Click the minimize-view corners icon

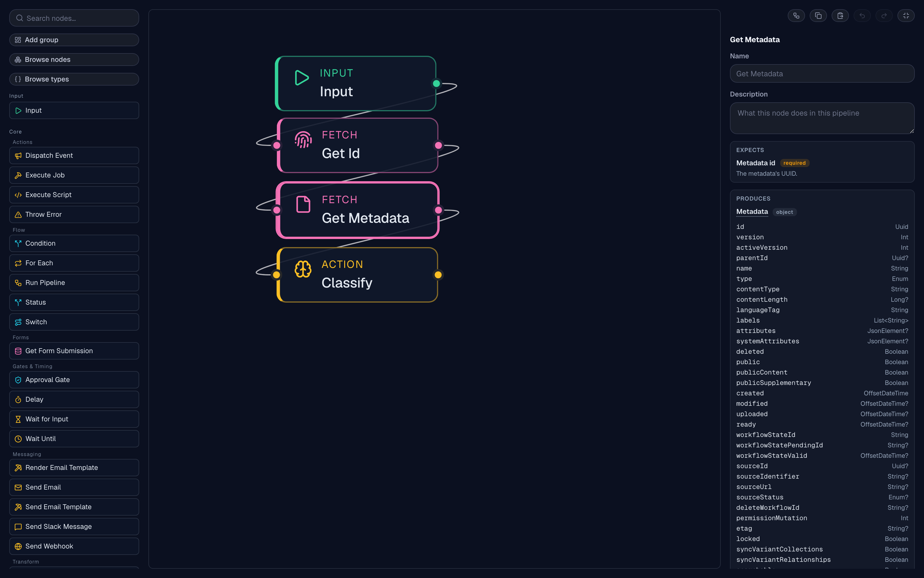906,16
